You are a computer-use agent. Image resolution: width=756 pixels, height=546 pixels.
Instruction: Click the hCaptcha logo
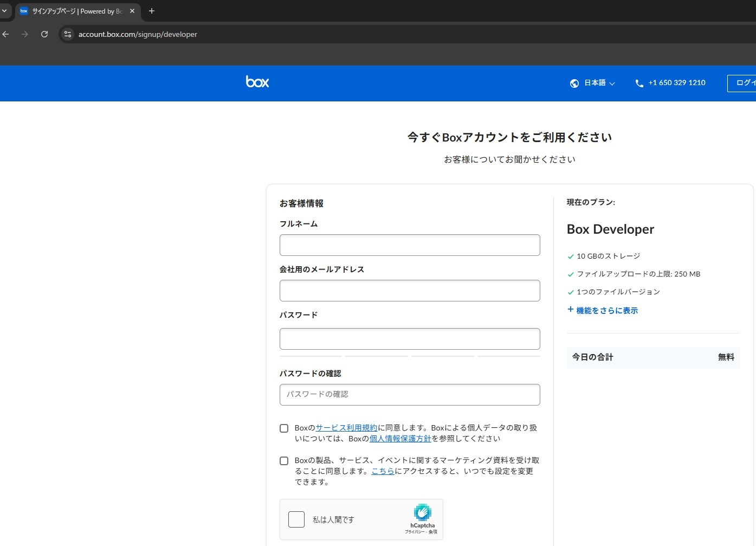point(423,512)
